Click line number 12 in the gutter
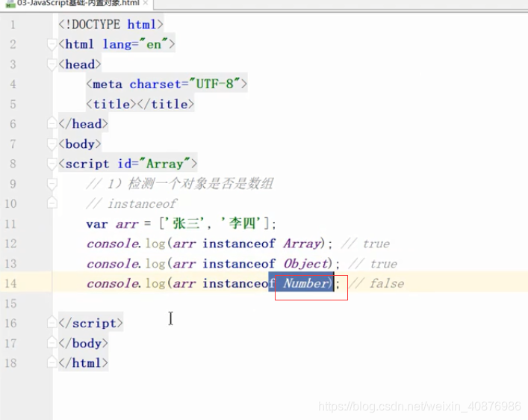The height and width of the screenshot is (420, 528). pos(10,244)
